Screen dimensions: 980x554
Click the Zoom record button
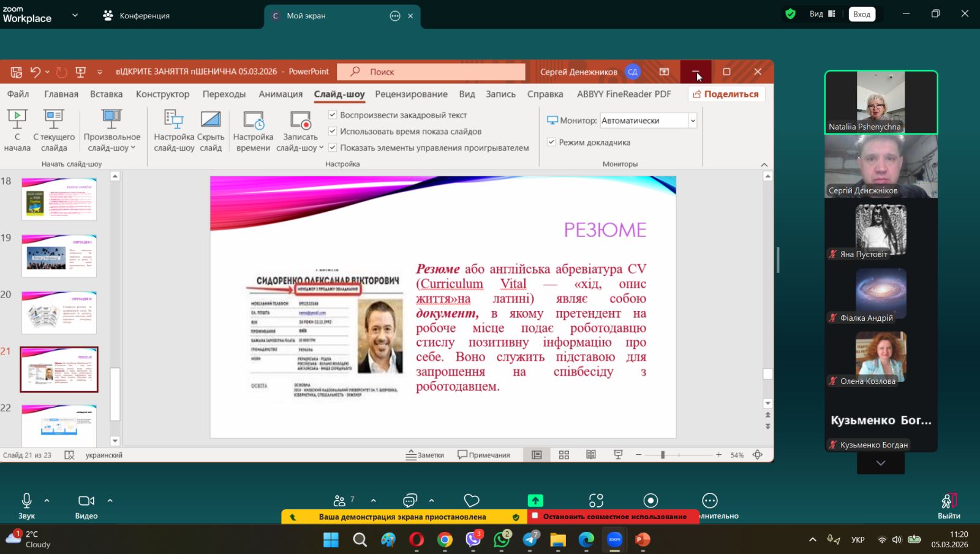tap(650, 501)
